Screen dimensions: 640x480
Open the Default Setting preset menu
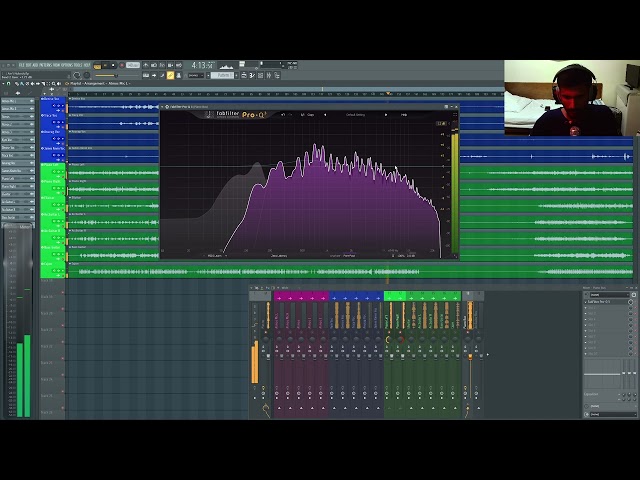(356, 115)
